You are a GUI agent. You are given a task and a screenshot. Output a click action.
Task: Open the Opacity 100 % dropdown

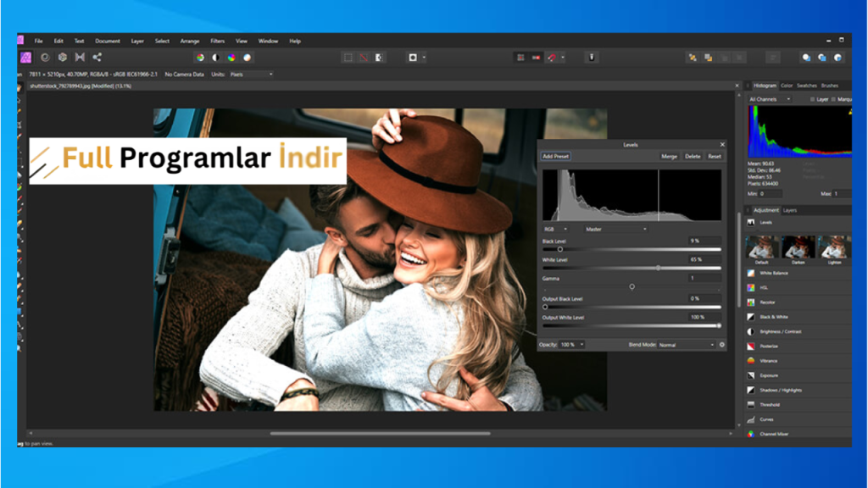572,345
